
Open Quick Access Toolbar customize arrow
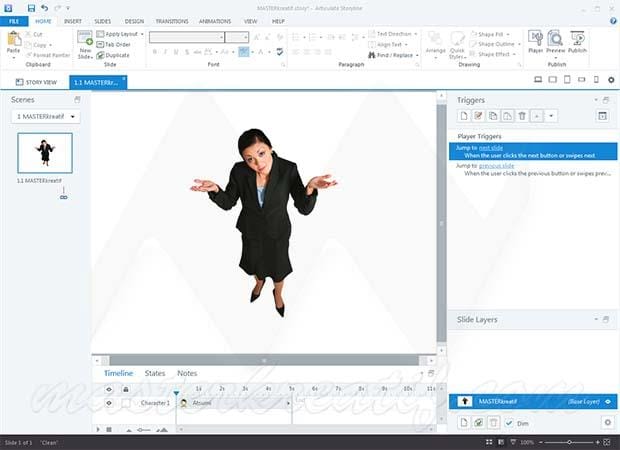click(x=68, y=8)
